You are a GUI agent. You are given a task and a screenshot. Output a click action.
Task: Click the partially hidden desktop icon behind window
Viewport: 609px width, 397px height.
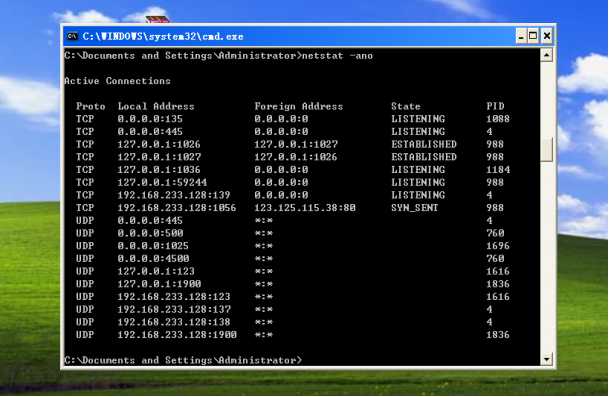point(157,19)
